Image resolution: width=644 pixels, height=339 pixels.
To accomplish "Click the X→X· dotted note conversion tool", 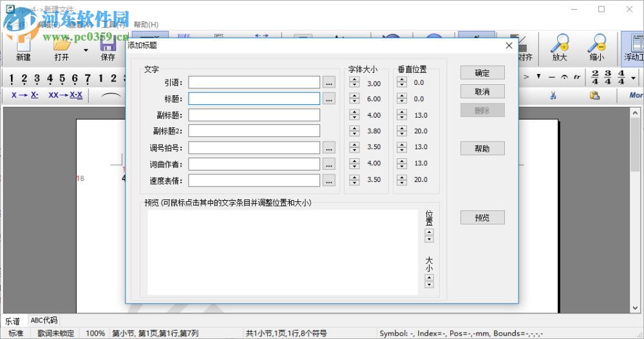I will [x=25, y=95].
